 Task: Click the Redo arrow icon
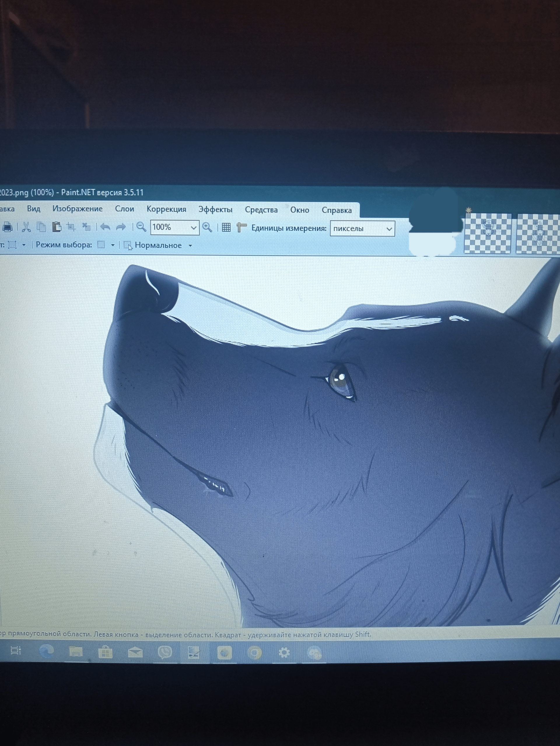[x=121, y=227]
